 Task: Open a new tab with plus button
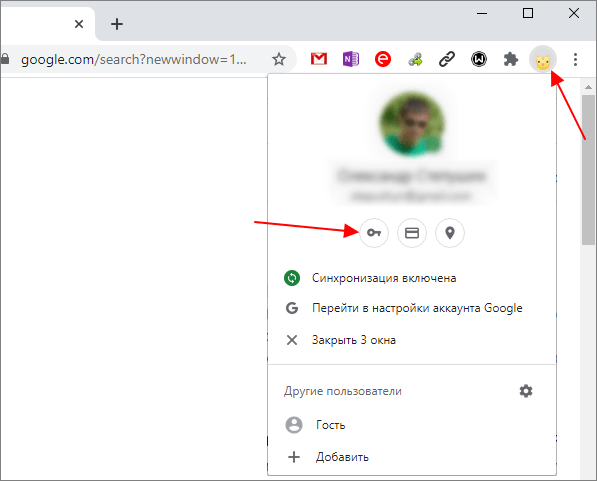[117, 24]
